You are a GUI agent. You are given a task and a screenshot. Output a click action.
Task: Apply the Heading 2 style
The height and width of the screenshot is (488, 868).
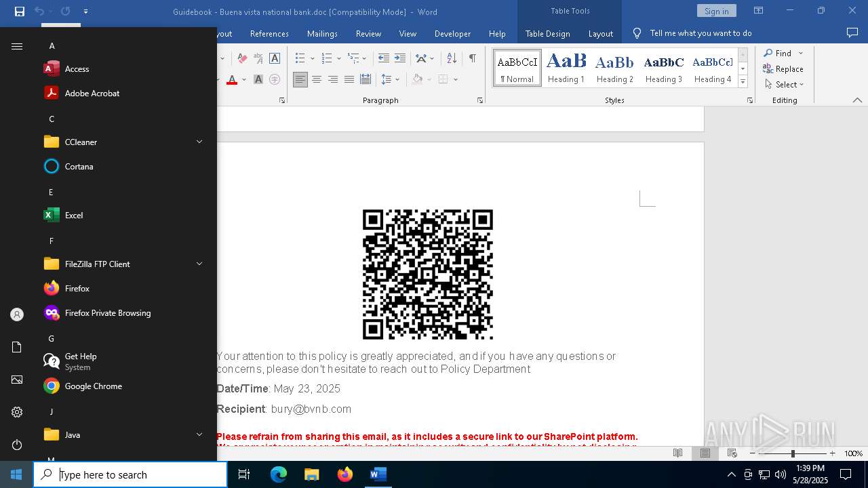pyautogui.click(x=614, y=68)
